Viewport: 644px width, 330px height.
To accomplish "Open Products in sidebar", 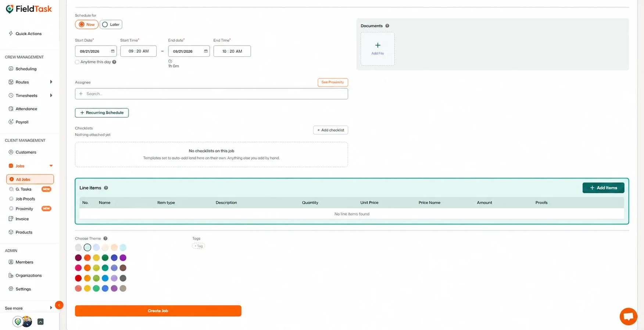I will click(x=24, y=232).
